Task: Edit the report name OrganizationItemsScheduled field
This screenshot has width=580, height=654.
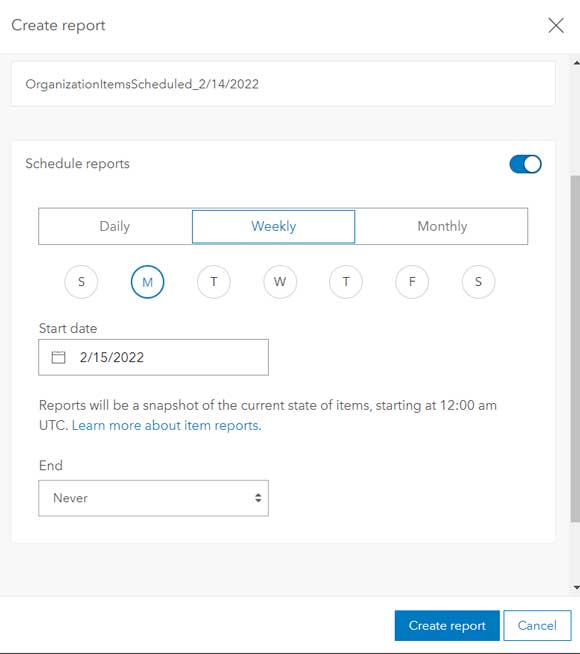Action: tap(283, 84)
